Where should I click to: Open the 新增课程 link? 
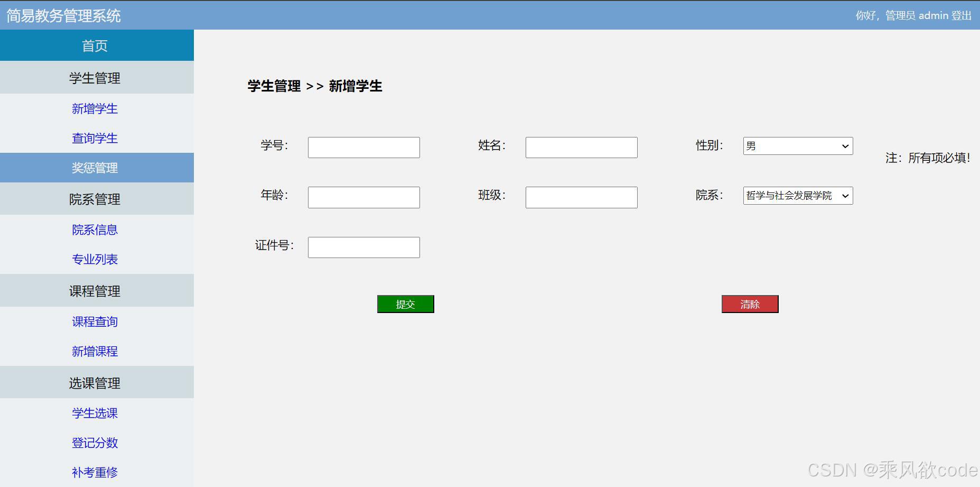coord(95,351)
